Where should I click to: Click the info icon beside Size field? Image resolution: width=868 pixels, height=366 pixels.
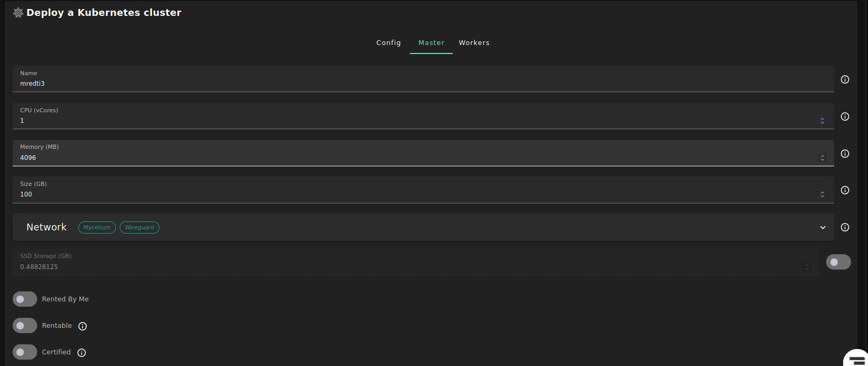pyautogui.click(x=845, y=190)
